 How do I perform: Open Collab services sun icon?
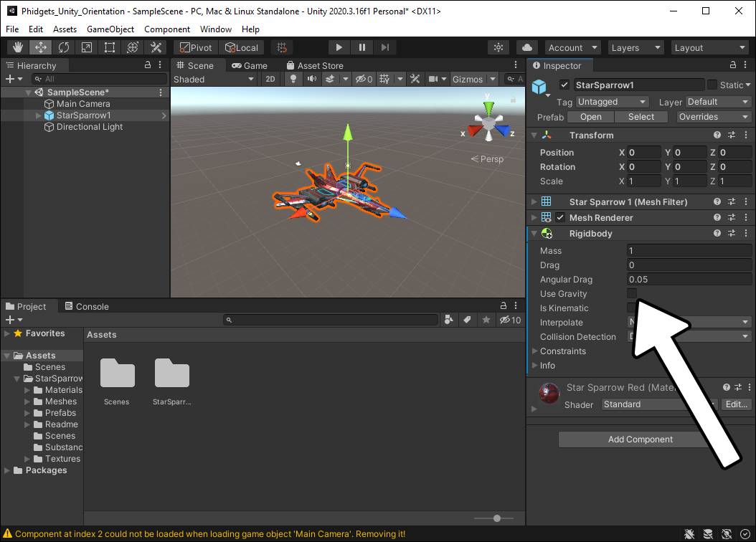pos(499,47)
